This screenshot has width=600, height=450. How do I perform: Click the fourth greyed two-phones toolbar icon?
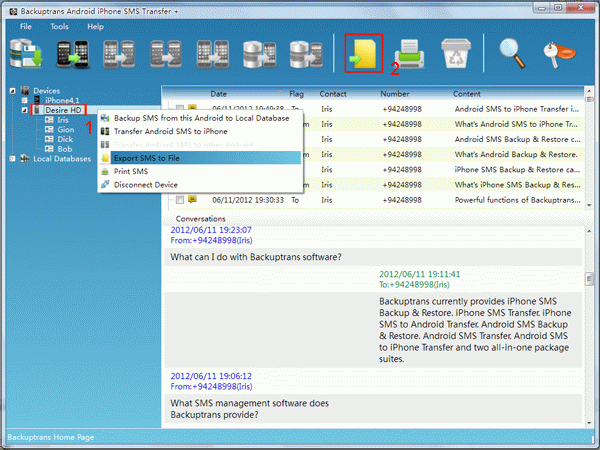212,54
